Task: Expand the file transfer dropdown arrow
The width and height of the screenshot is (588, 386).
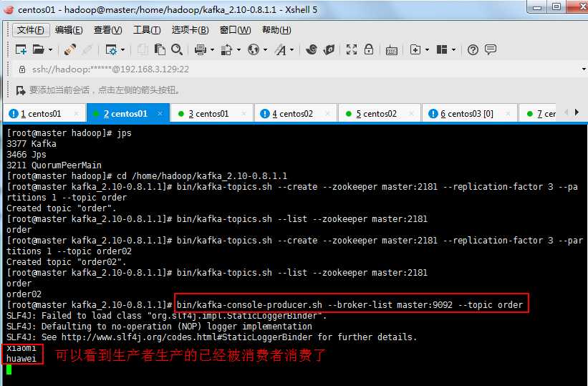Action: pyautogui.click(x=238, y=49)
